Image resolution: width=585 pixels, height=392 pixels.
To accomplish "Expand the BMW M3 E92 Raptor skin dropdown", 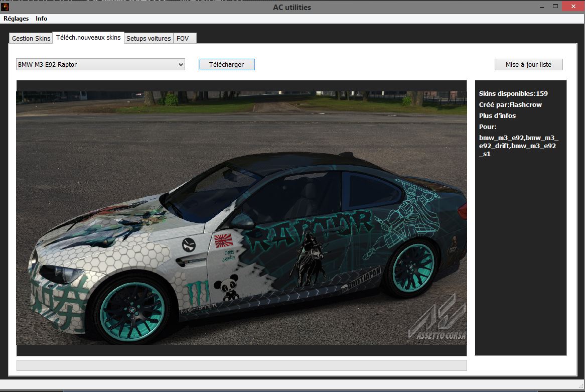I will coord(100,64).
